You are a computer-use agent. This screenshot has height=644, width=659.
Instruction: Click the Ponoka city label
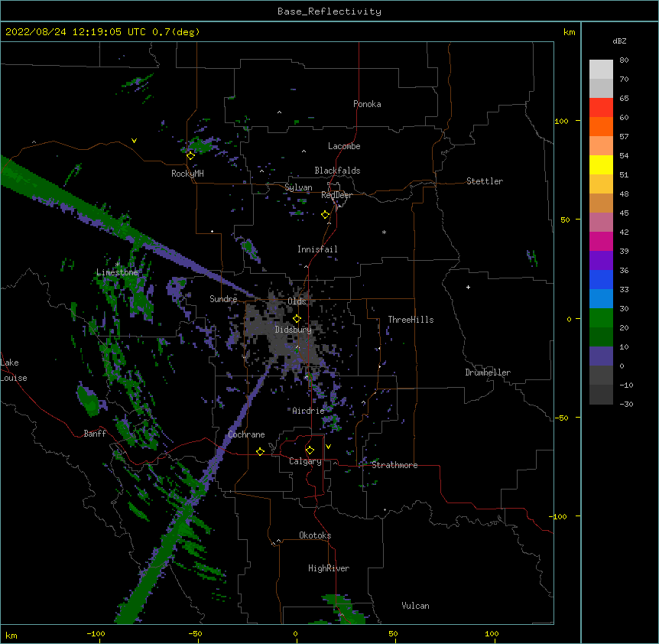[x=367, y=104]
